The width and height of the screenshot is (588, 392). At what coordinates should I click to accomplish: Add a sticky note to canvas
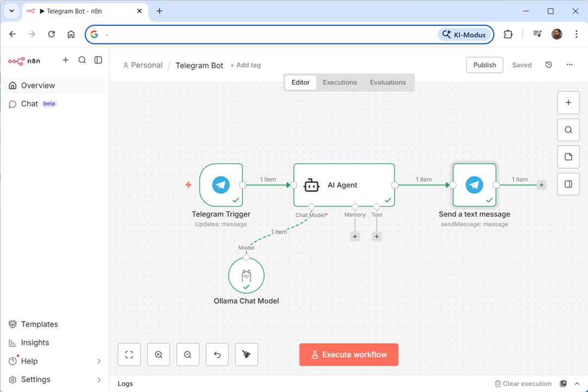(x=568, y=157)
